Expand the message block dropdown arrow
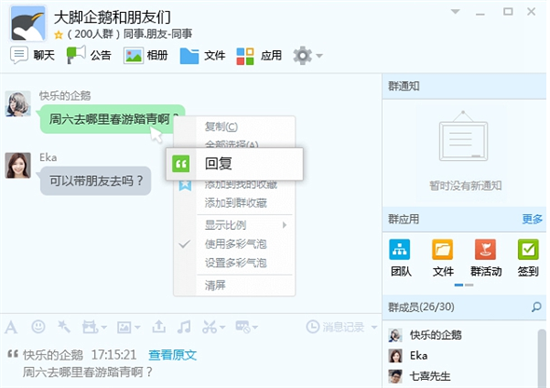This screenshot has height=388, width=550. [255, 328]
